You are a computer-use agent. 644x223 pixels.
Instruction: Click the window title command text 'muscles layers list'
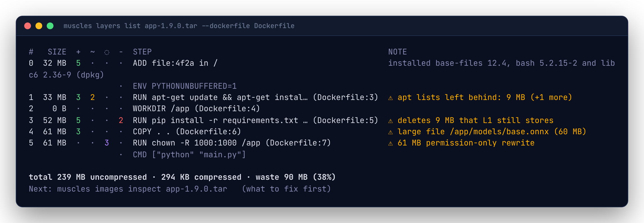102,26
